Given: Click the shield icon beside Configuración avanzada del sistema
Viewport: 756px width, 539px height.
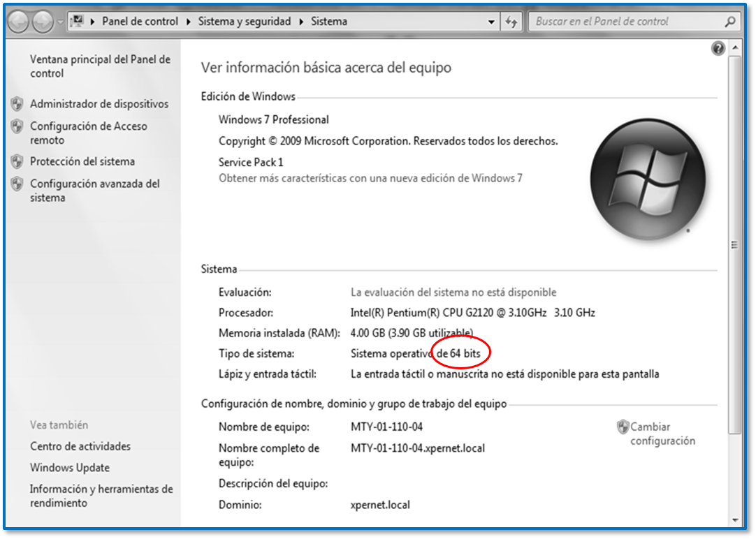Looking at the screenshot, I should [17, 184].
